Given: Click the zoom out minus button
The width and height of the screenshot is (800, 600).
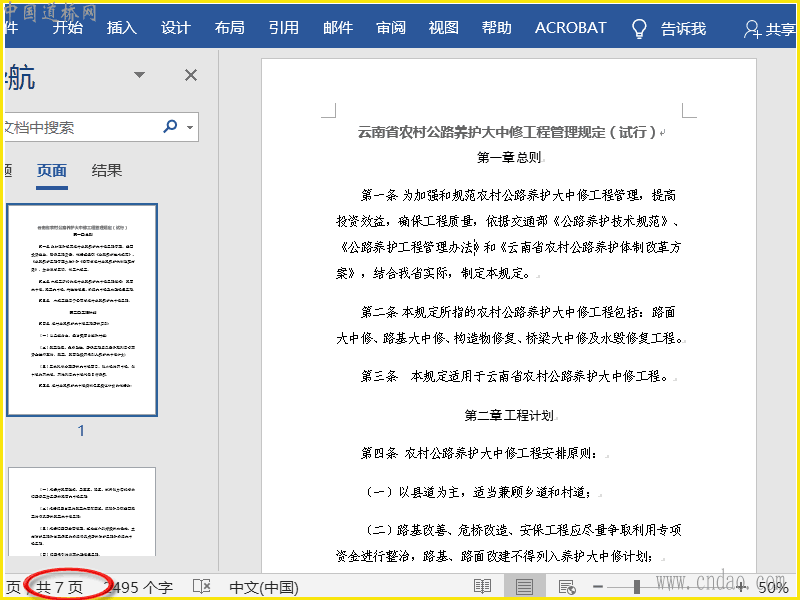Looking at the screenshot, I should click(598, 587).
